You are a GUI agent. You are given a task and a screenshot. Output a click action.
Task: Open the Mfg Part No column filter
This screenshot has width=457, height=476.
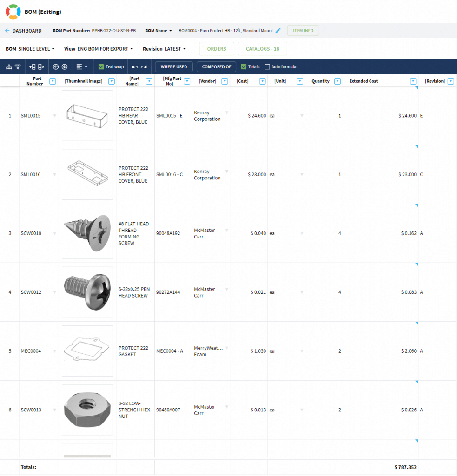pyautogui.click(x=187, y=81)
